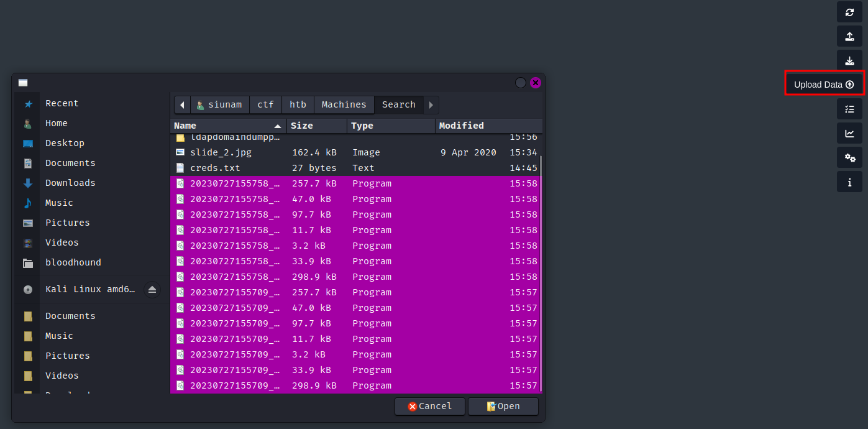The width and height of the screenshot is (868, 429).
Task: Select 3.2 kB file modified 15:58
Action: (x=355, y=246)
